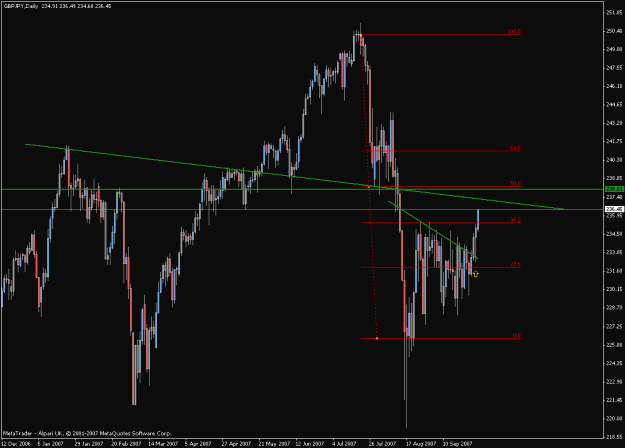
Task: Click the 221.45 price axis label
Action: [x=614, y=400]
